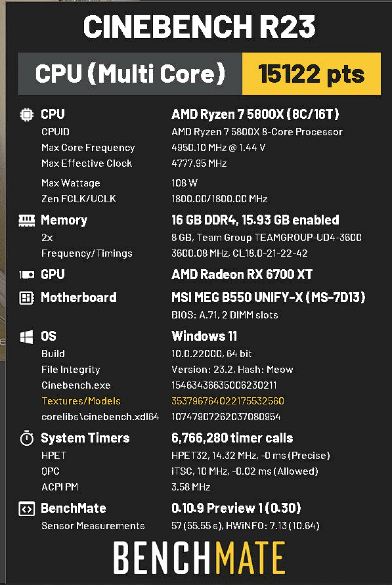Select the AMD Ryzen 7 5800X heading
This screenshot has width=392, height=585.
255,114
